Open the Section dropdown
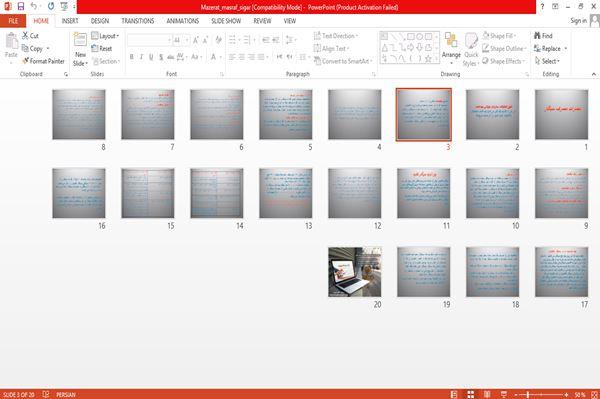The width and height of the screenshot is (600, 399). coord(106,61)
